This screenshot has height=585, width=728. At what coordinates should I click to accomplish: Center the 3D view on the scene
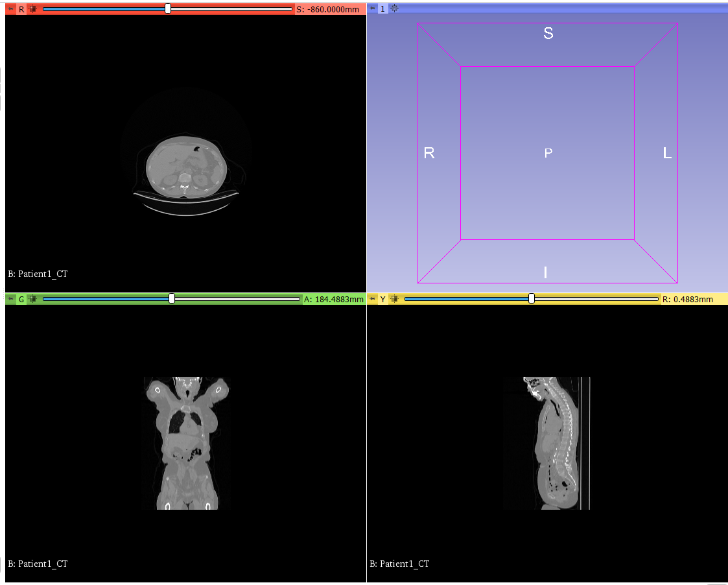394,9
